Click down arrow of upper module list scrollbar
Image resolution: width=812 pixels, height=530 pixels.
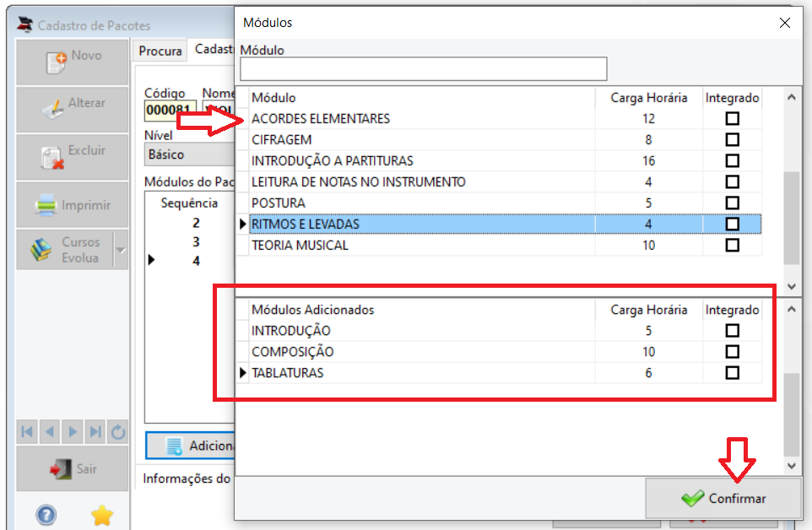coord(791,286)
